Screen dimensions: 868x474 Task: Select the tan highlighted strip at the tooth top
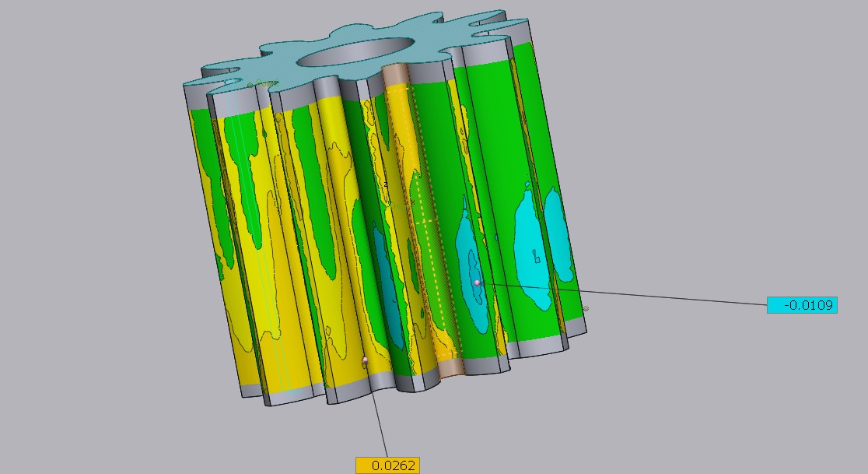point(396,75)
